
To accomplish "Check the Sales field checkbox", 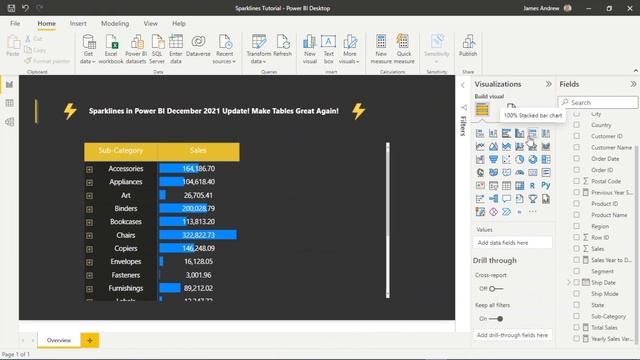I will (x=576, y=248).
